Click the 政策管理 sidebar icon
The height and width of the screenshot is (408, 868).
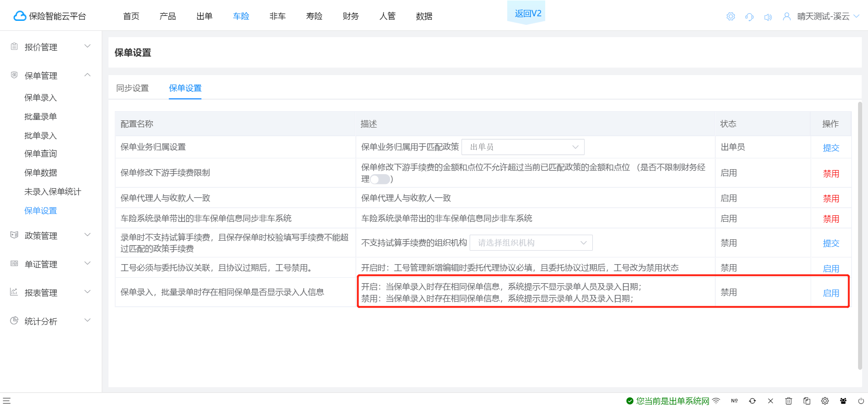[14, 235]
